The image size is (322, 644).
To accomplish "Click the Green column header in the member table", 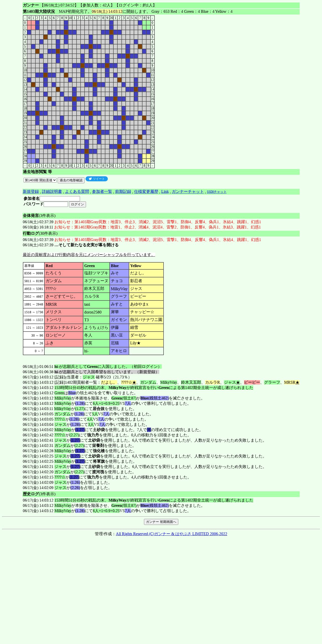I will 96,266.
